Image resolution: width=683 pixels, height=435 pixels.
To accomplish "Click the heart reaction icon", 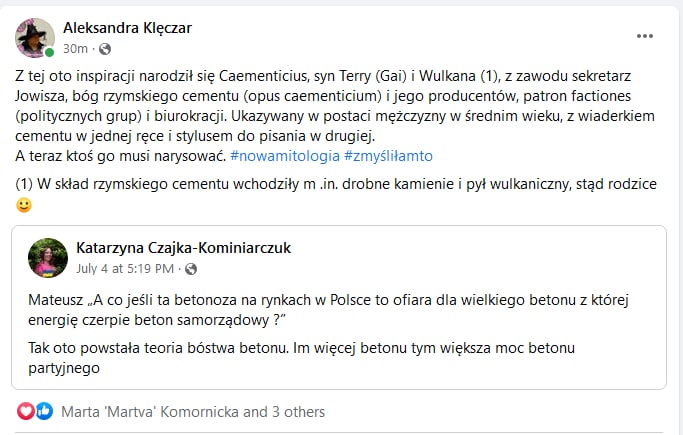I will click(26, 411).
